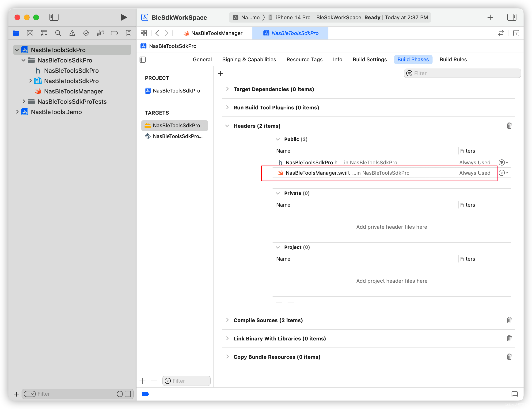Hide the project and targets list

point(143,60)
